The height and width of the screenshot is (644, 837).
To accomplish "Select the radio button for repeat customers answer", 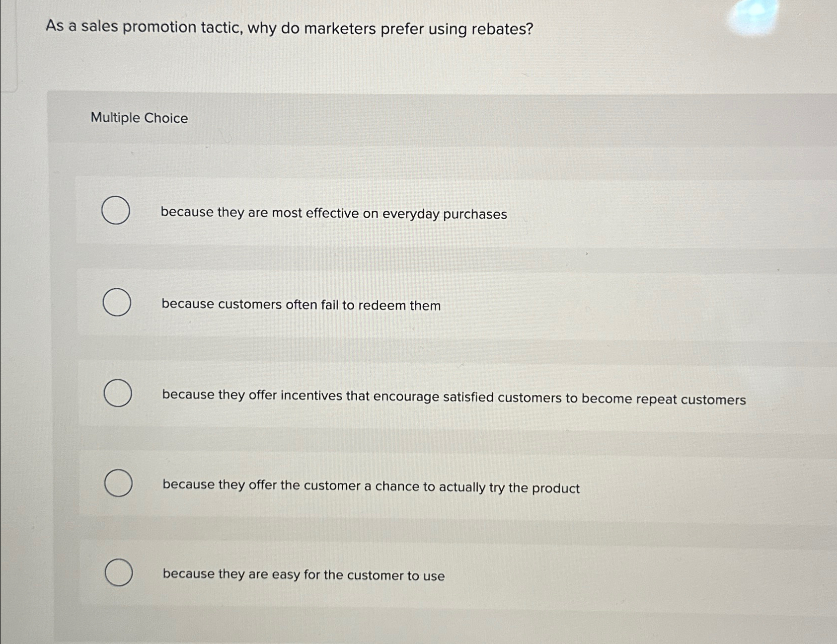I will tap(119, 393).
